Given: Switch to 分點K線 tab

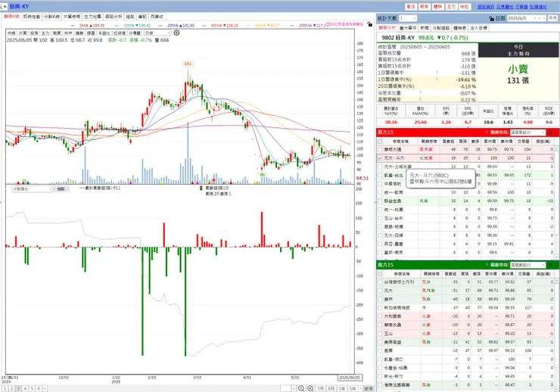Looking at the screenshot, I should (x=51, y=17).
